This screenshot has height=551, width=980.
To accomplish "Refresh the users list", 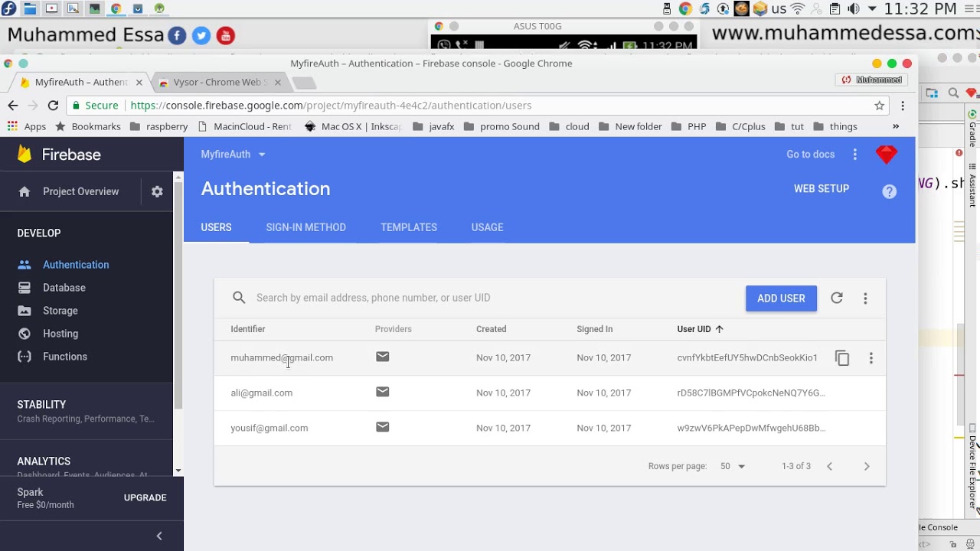I will click(x=837, y=298).
